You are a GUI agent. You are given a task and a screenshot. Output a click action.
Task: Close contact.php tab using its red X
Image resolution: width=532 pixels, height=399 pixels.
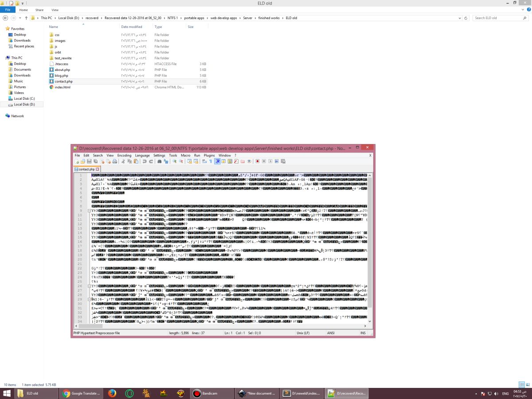(98, 169)
